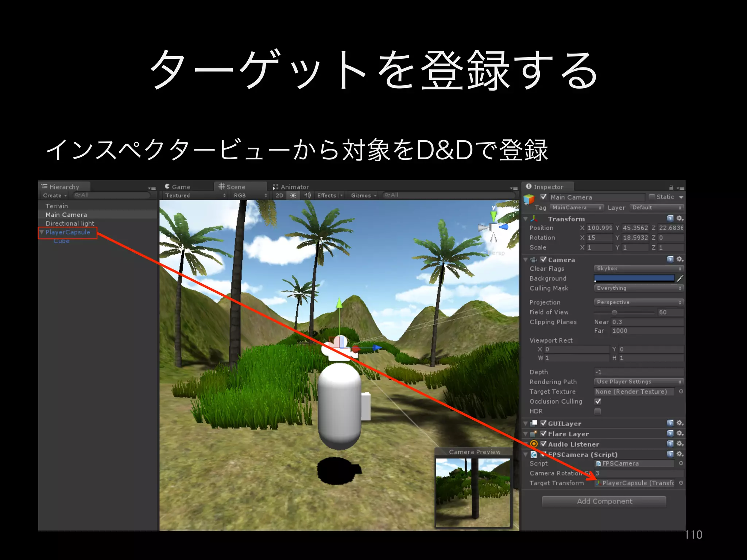Disable the GUILayer component checkbox
The image size is (747, 560).
pyautogui.click(x=543, y=423)
